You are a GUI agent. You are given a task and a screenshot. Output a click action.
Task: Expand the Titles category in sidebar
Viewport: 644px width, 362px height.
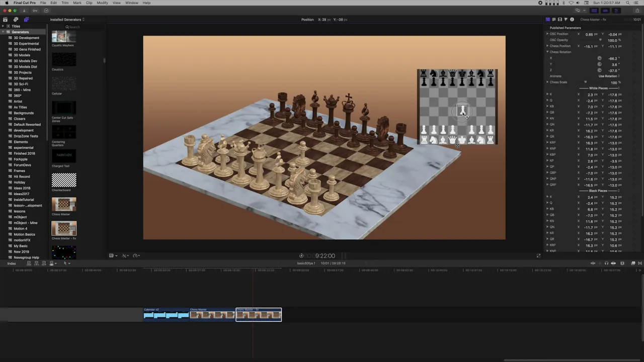point(4,26)
